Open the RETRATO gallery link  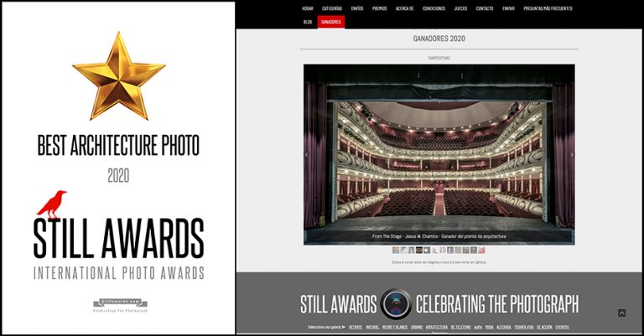click(x=356, y=327)
